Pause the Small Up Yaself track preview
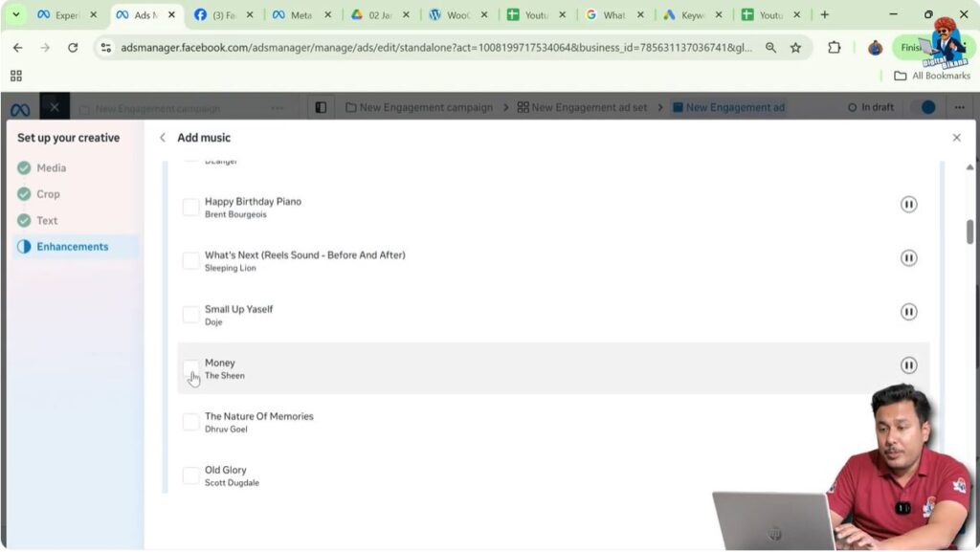 pyautogui.click(x=908, y=312)
